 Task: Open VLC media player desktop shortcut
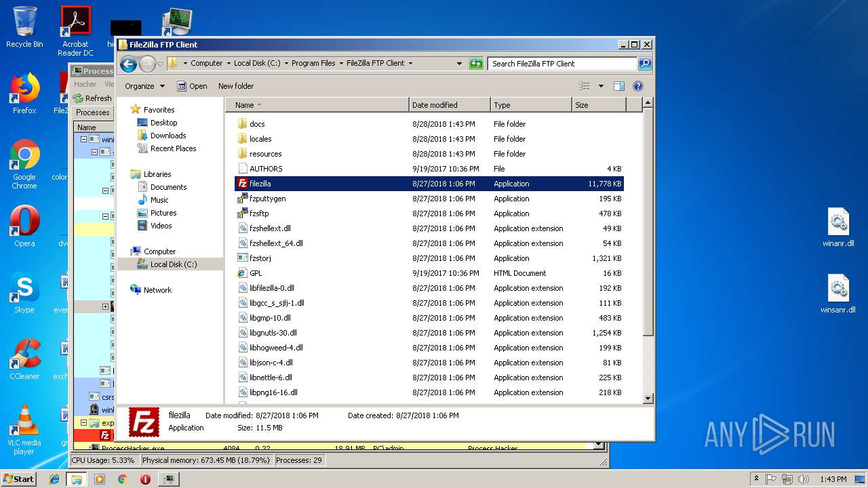(x=24, y=430)
